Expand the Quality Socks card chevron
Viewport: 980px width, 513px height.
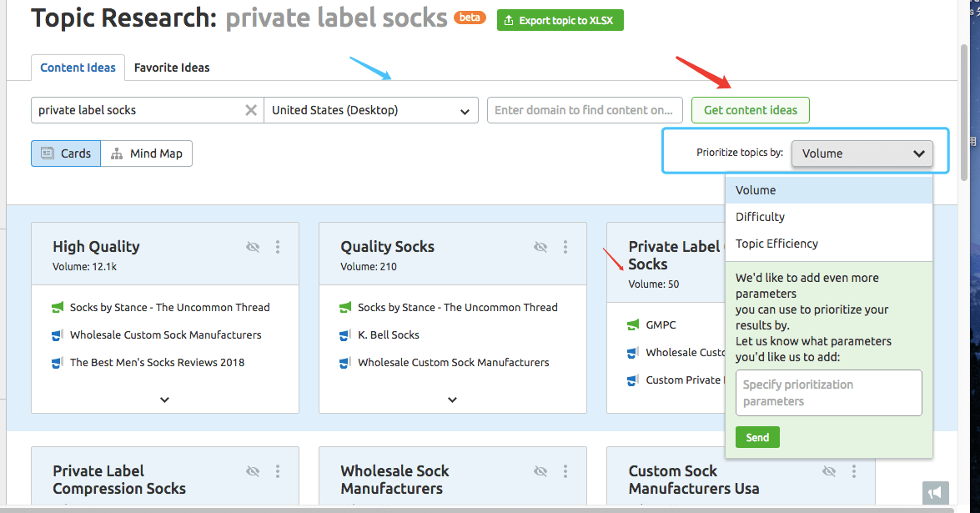point(453,400)
